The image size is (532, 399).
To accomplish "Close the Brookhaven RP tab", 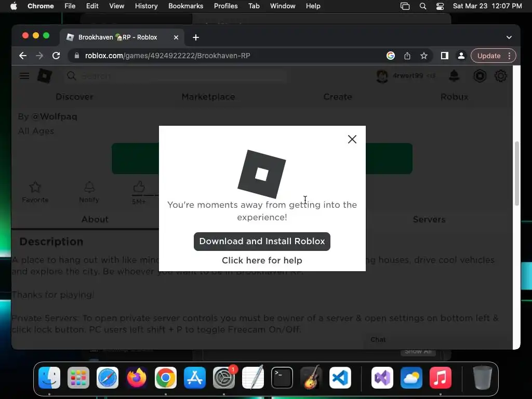I will click(176, 37).
